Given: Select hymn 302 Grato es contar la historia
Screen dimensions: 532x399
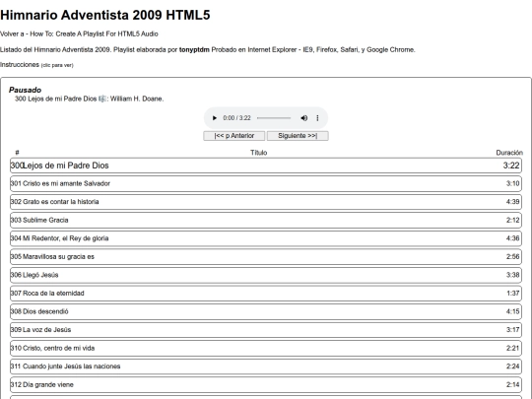Looking at the screenshot, I should (x=266, y=202).
